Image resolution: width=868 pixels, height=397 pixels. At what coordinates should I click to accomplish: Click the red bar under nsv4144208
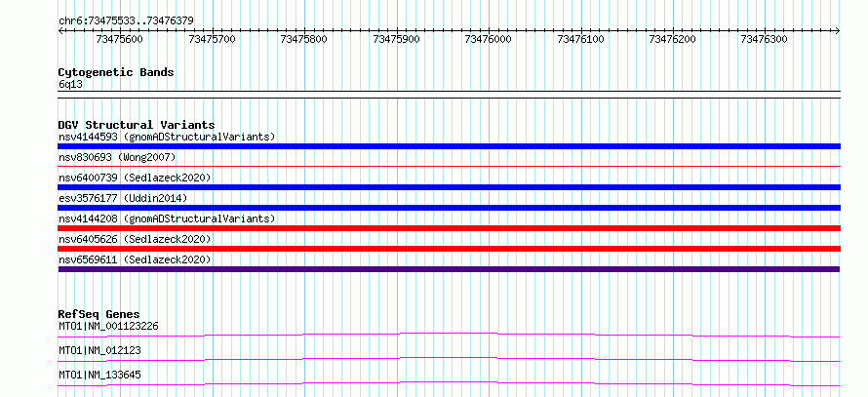[449, 228]
